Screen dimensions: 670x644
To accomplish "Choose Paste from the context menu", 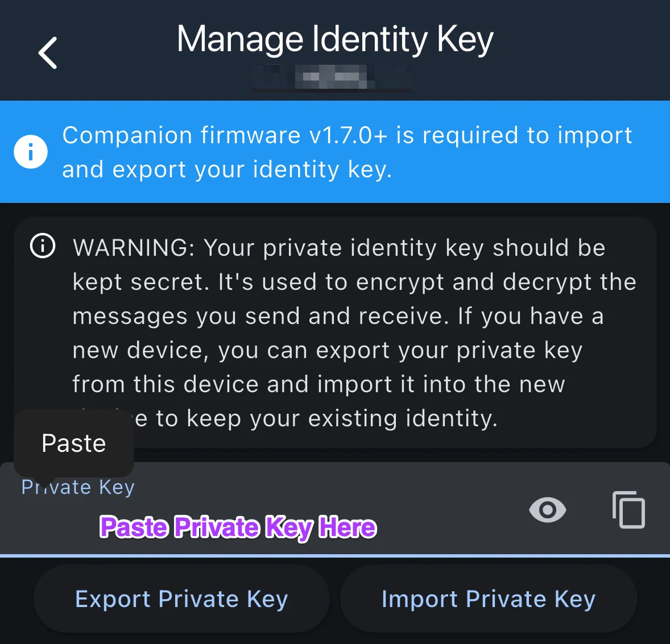I will click(73, 443).
